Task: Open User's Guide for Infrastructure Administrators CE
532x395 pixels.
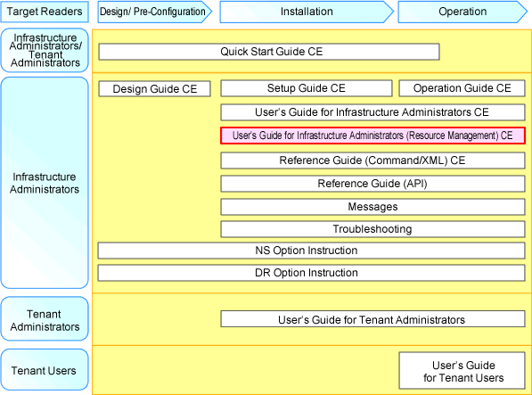Action: 372,112
